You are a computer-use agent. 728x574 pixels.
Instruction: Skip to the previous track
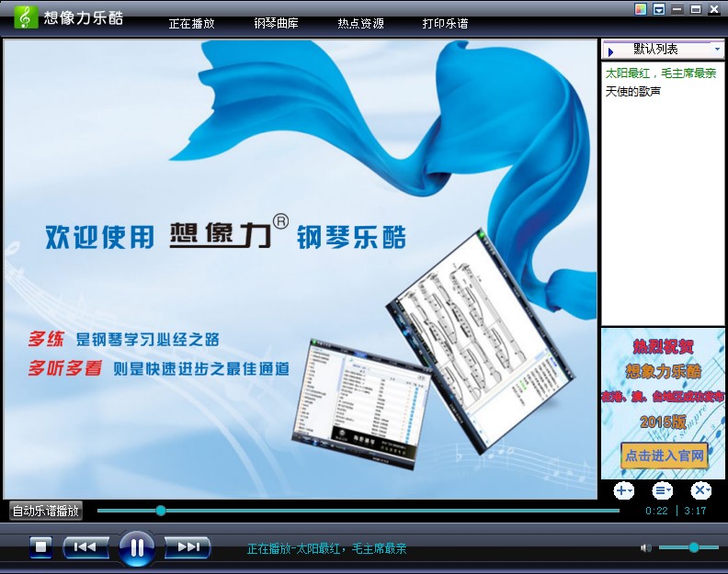point(85,547)
